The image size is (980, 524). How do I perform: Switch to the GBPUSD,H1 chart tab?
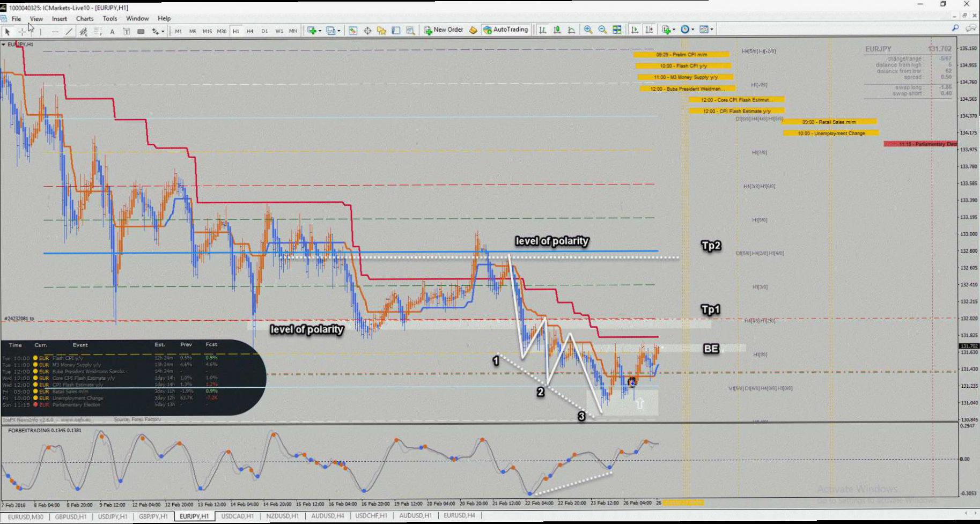pyautogui.click(x=70, y=516)
